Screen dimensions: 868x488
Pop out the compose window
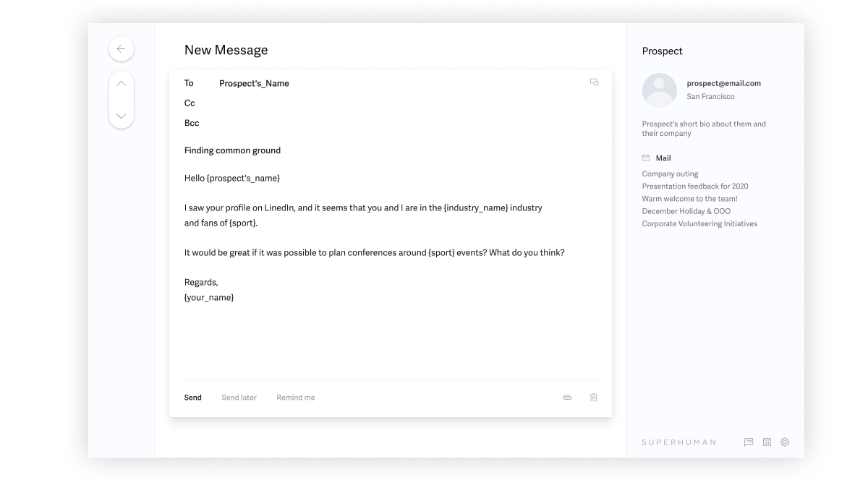click(x=594, y=82)
